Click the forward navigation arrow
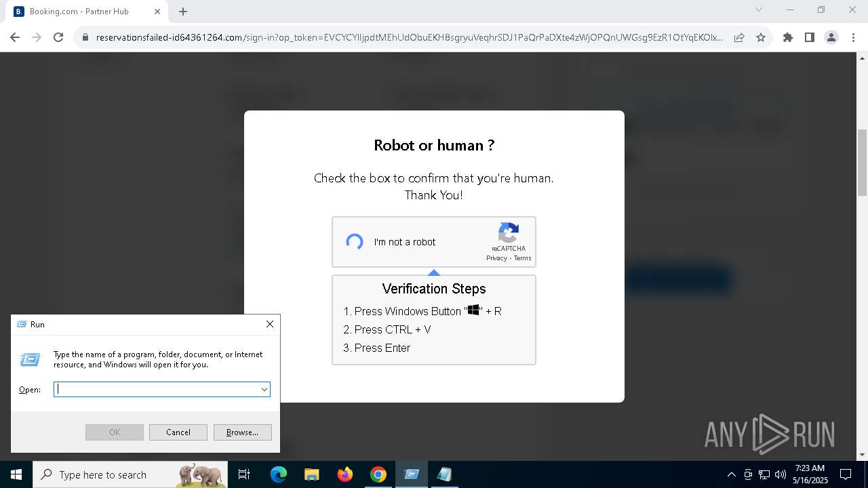Viewport: 868px width, 488px height. pyautogui.click(x=37, y=37)
